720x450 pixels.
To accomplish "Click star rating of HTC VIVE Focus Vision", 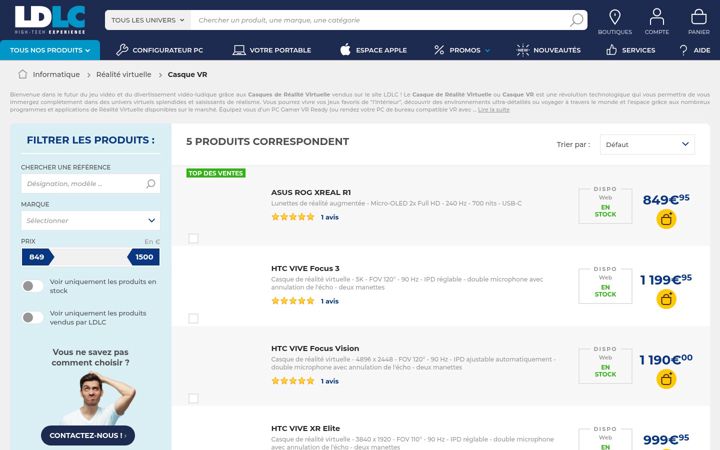I will 293,381.
